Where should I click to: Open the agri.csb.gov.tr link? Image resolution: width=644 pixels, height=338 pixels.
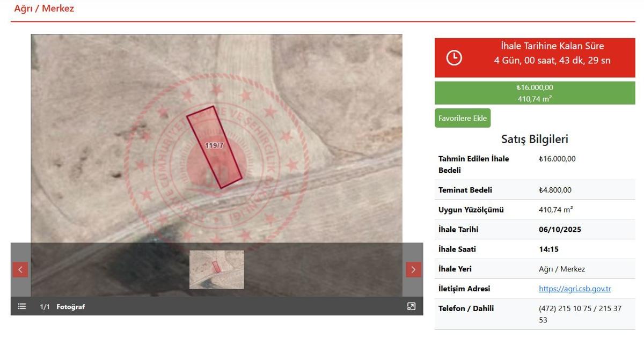(x=575, y=289)
